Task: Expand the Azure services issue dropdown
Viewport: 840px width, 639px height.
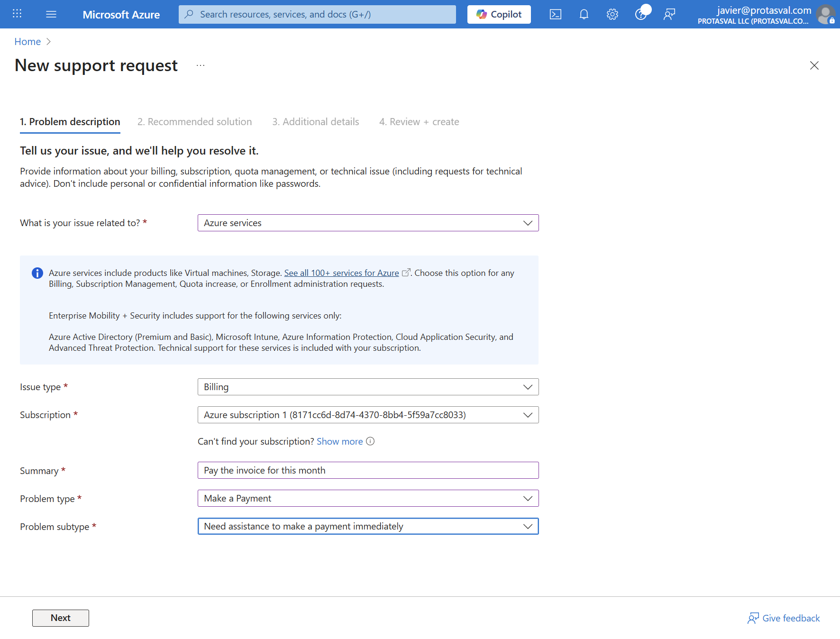Action: point(368,223)
